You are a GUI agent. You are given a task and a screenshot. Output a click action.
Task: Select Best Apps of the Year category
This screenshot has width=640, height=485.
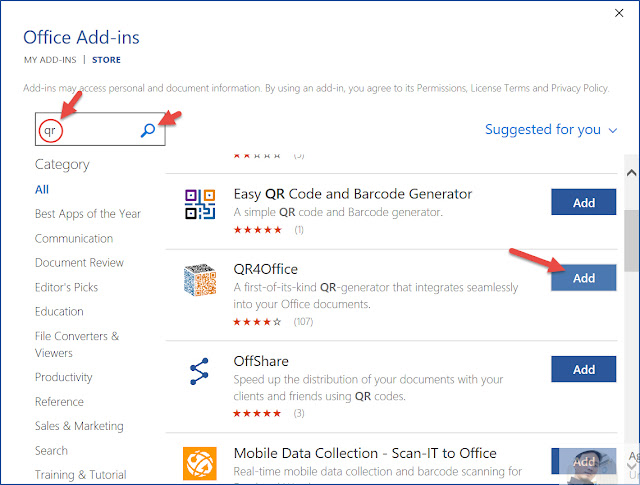tap(88, 214)
